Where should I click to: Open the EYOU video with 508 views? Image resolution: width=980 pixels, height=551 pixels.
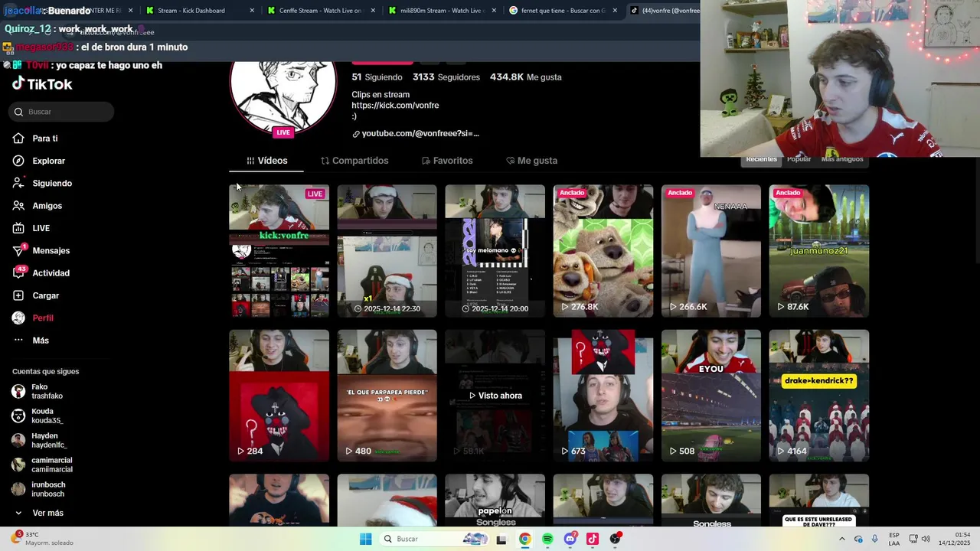pos(711,396)
